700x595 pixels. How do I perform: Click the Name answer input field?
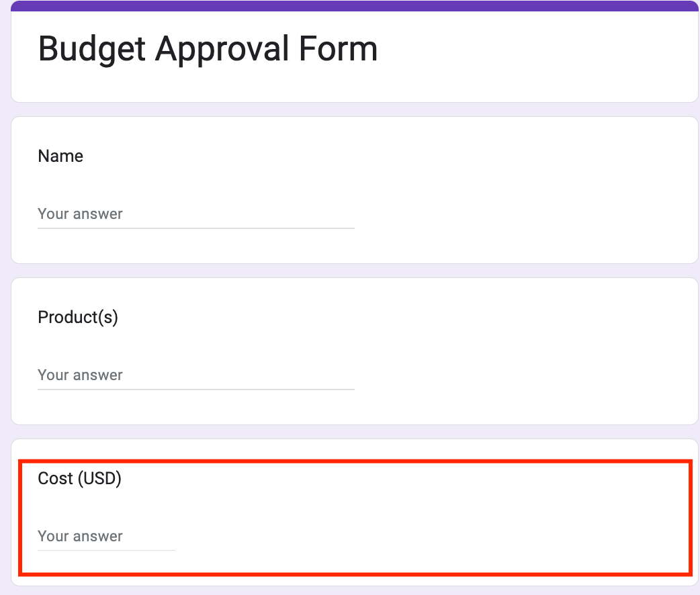click(x=195, y=214)
